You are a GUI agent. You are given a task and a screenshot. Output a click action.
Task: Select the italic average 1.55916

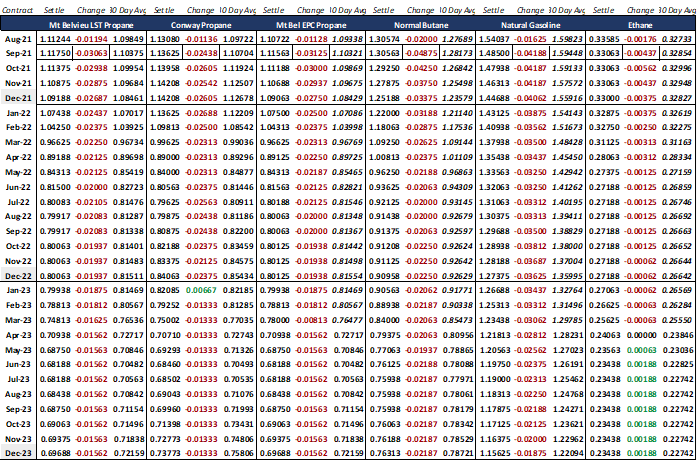567,98
